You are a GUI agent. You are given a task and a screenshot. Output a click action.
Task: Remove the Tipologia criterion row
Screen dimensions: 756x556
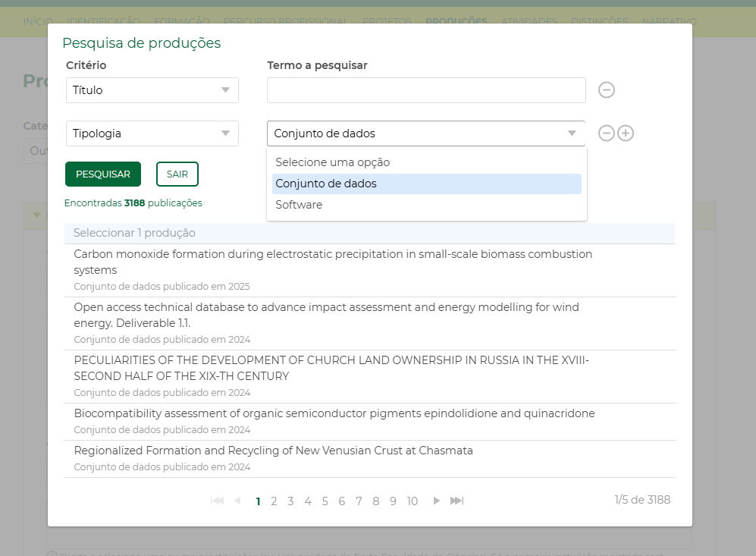606,133
